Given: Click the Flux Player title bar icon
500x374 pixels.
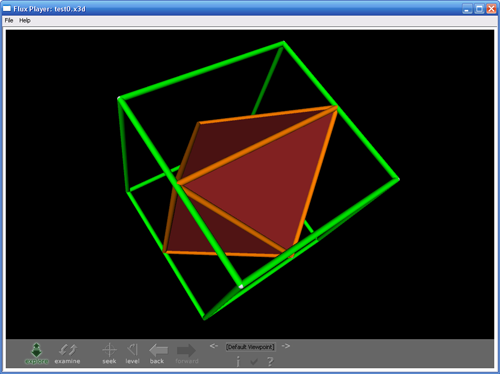Looking at the screenshot, I should 7,9.
